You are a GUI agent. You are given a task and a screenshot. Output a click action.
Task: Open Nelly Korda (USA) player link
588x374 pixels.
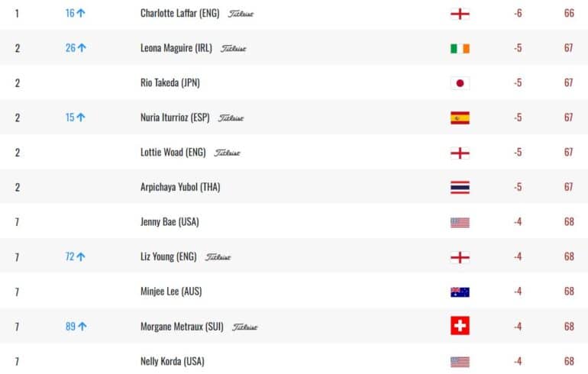point(173,361)
